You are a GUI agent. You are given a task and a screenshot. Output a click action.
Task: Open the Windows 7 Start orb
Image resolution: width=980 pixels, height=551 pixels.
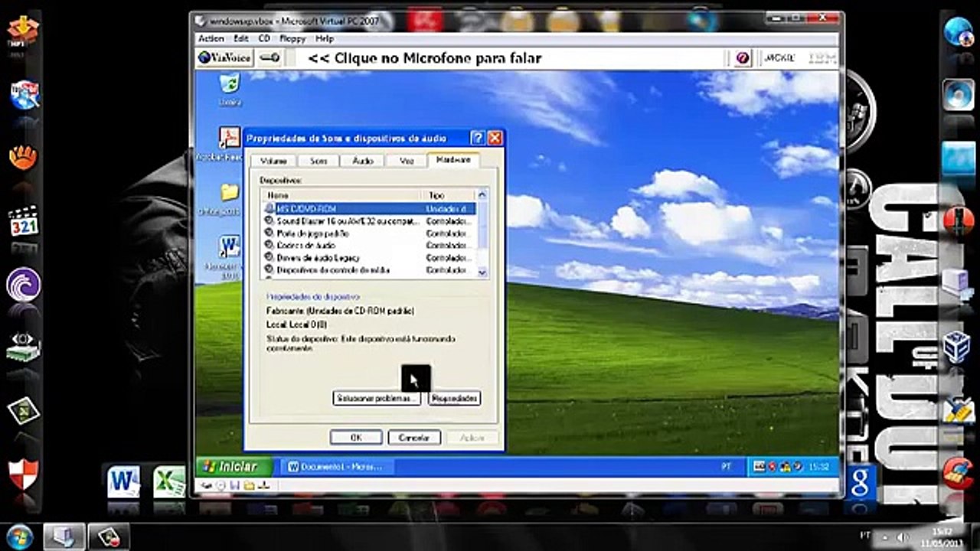(x=20, y=536)
